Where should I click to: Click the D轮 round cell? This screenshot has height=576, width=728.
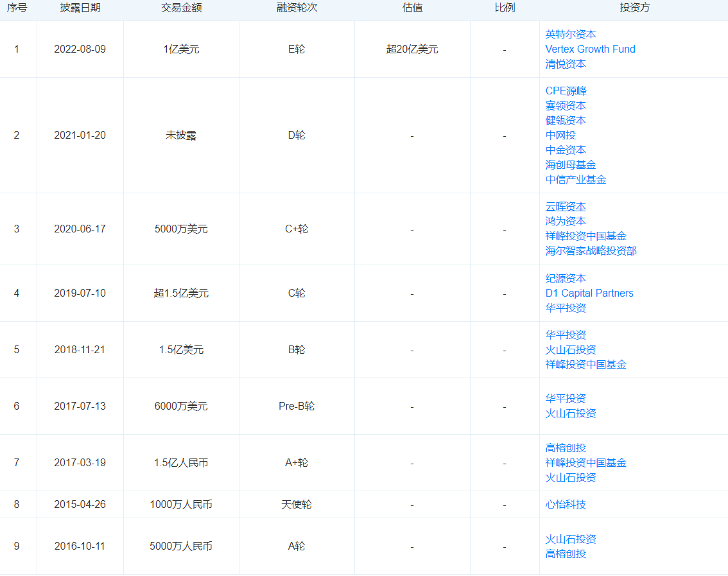297,135
